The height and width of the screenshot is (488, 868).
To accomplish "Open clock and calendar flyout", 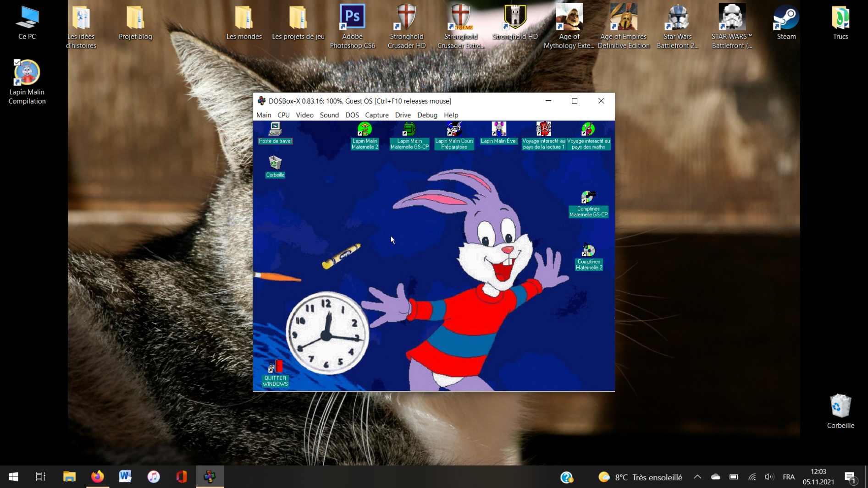I will click(x=818, y=477).
